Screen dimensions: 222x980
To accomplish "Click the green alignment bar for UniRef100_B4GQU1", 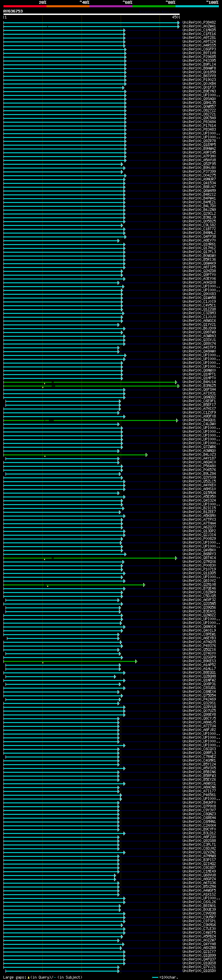I will pyautogui.click(x=91, y=420).
